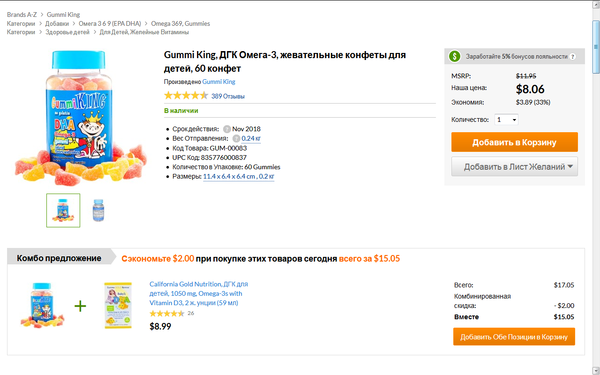Image resolution: width=600 pixels, height=375 pixels.
Task: Click the green plus icon in combo offer
Action: click(x=80, y=306)
